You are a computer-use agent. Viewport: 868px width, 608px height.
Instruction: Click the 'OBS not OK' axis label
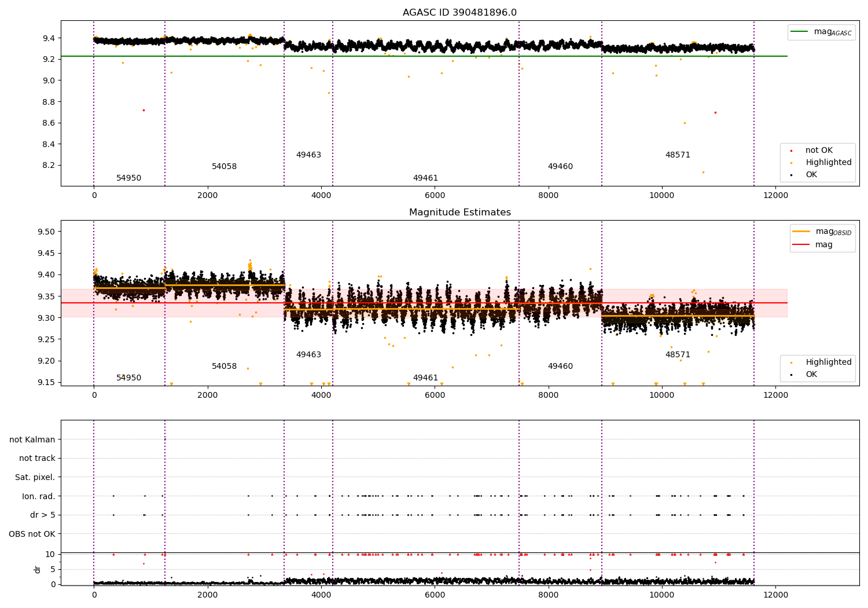coord(32,534)
